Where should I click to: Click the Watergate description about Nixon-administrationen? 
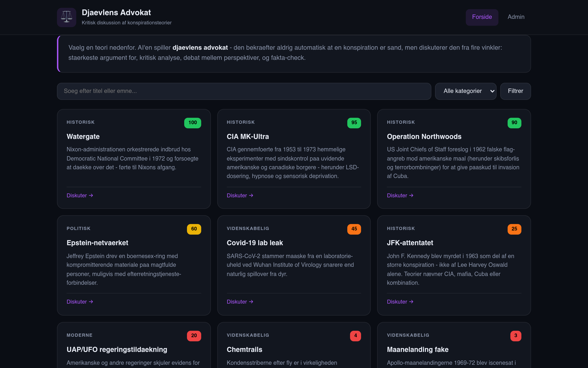(133, 158)
